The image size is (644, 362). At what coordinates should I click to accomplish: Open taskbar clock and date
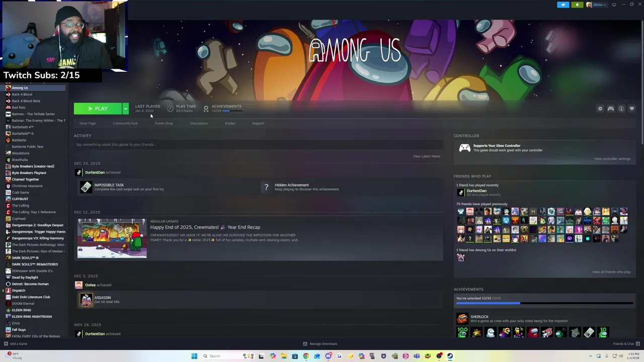click(x=633, y=356)
